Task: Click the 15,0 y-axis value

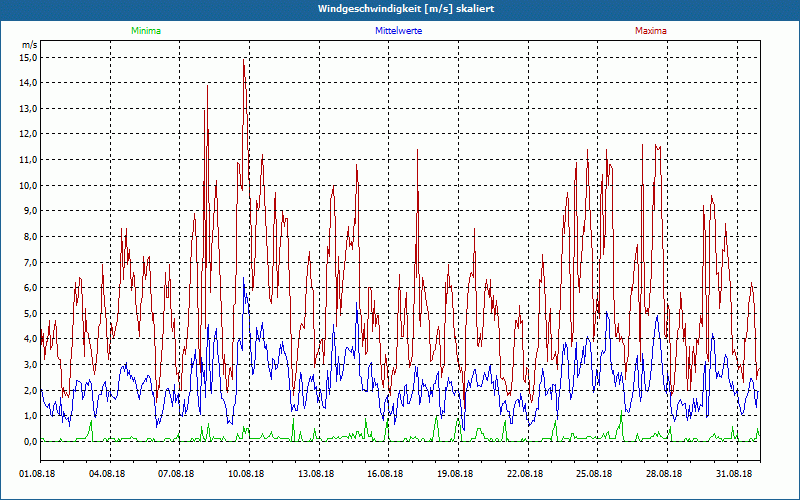Action: pos(28,58)
